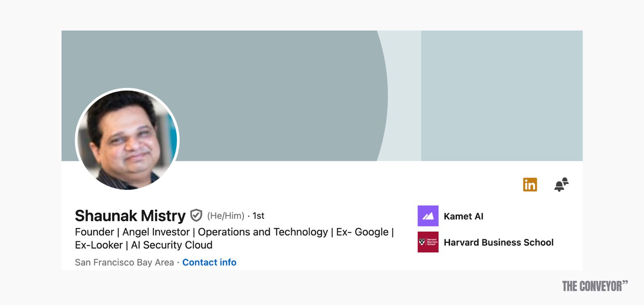Click the Ex-Looker AI Security Cloud line
This screenshot has height=305, width=644.
[144, 245]
